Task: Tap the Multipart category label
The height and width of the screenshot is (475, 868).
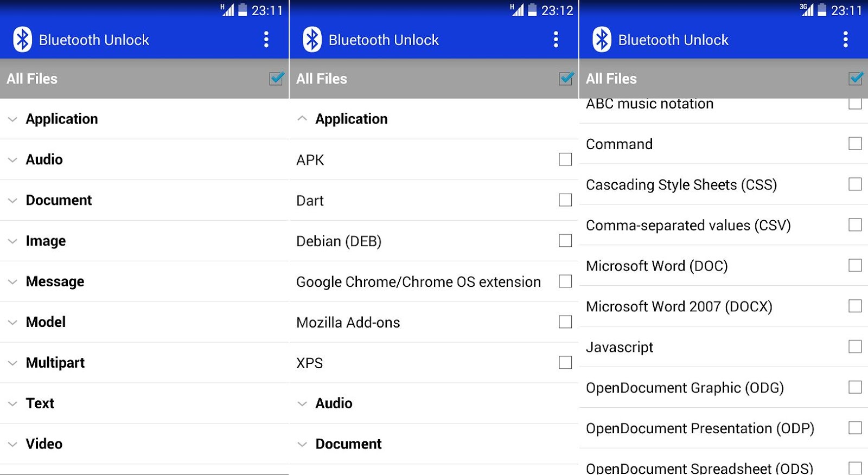Action: pyautogui.click(x=55, y=363)
